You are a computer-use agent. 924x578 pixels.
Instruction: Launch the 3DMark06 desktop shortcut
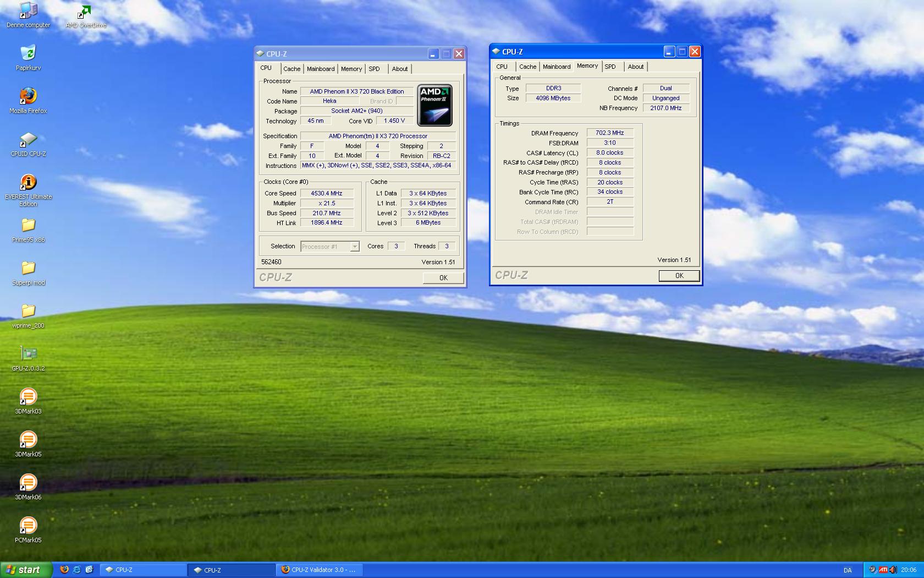(x=28, y=488)
